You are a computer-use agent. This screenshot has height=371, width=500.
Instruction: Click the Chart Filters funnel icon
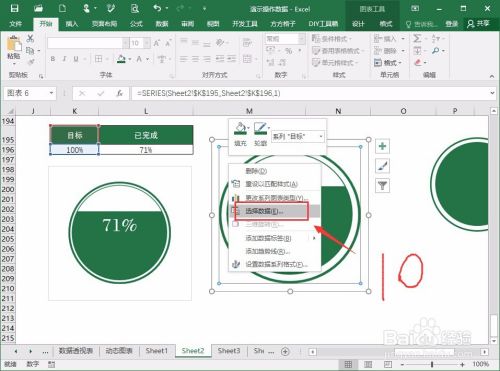coord(382,185)
